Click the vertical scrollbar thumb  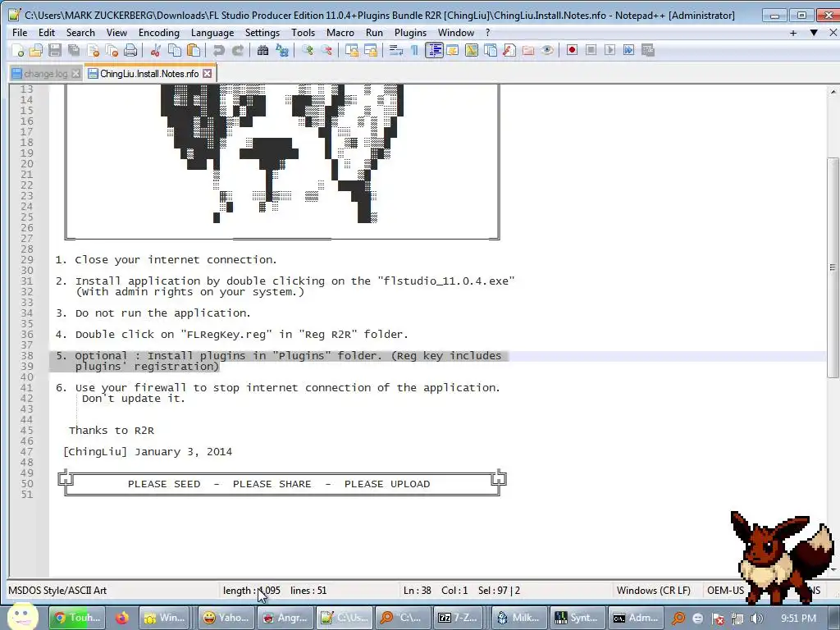click(833, 267)
